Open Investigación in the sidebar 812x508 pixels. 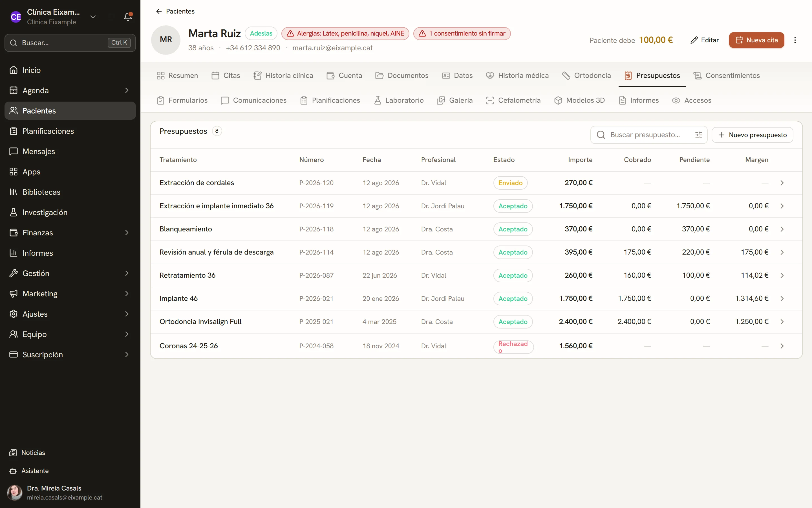coord(70,212)
